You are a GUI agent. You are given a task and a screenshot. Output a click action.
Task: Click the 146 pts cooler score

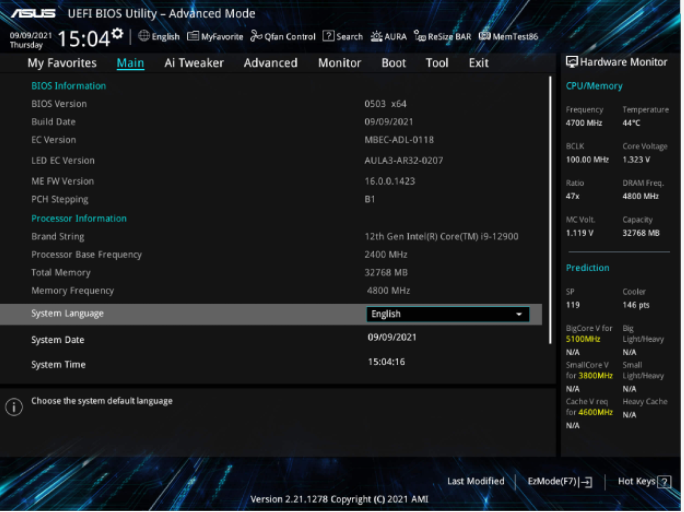coord(636,305)
